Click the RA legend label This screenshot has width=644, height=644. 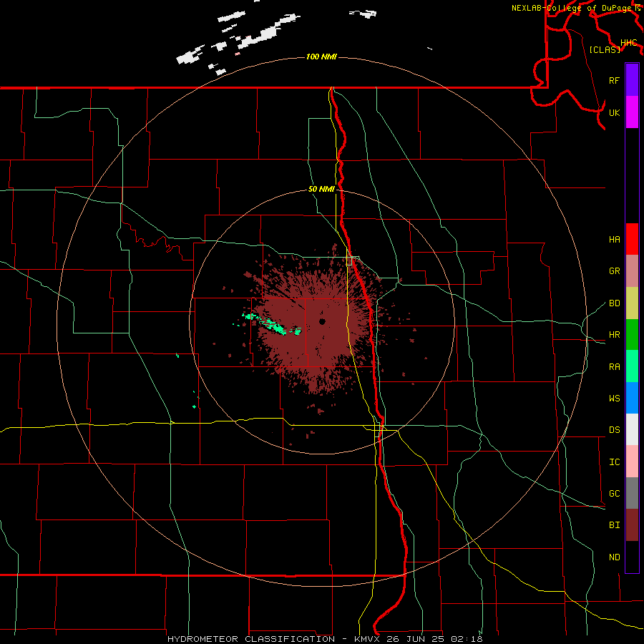pos(614,366)
